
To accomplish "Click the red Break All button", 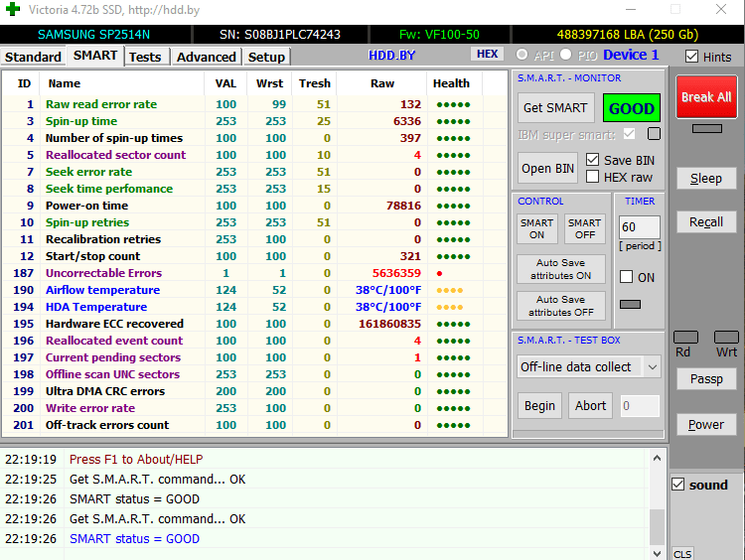I will 706,97.
